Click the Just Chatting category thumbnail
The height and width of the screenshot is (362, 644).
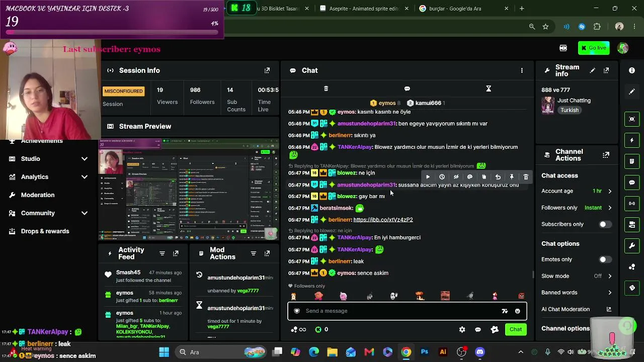pyautogui.click(x=547, y=106)
